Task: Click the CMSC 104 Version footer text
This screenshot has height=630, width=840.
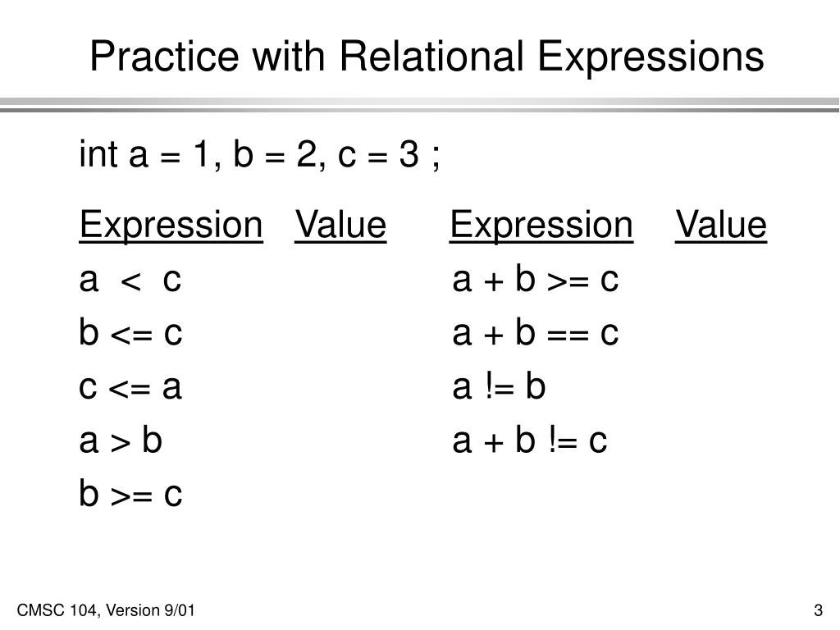Action: coord(106,610)
